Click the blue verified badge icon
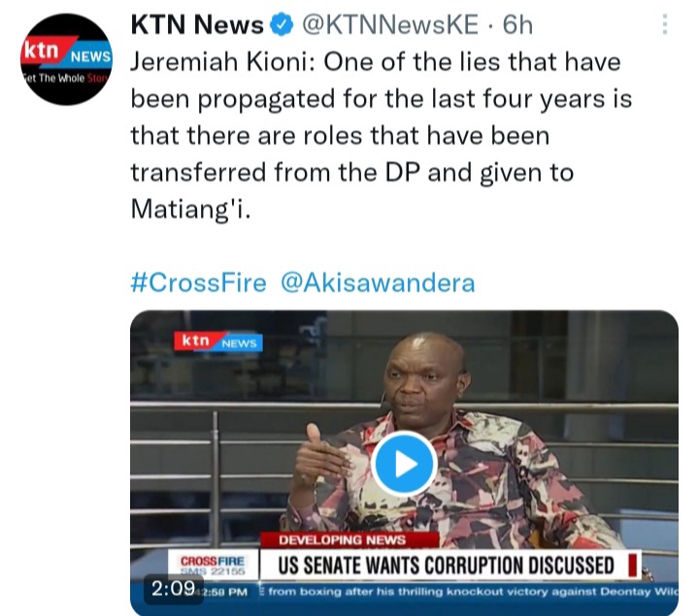This screenshot has width=699, height=616. (282, 24)
